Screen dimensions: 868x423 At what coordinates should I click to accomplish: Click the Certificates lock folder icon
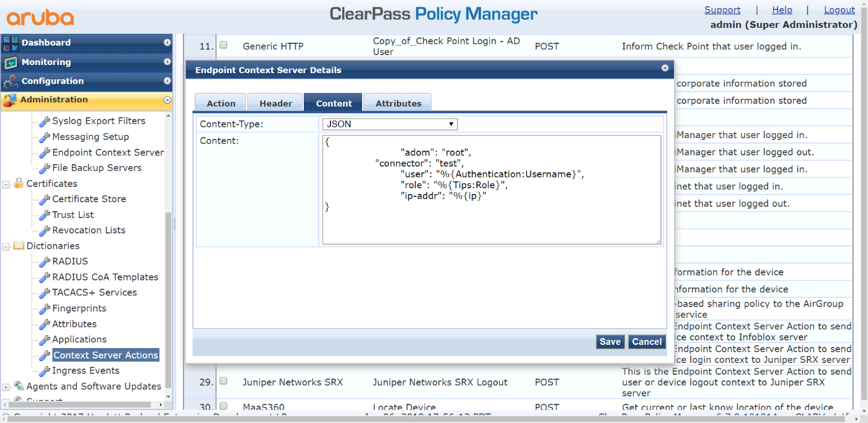19,183
